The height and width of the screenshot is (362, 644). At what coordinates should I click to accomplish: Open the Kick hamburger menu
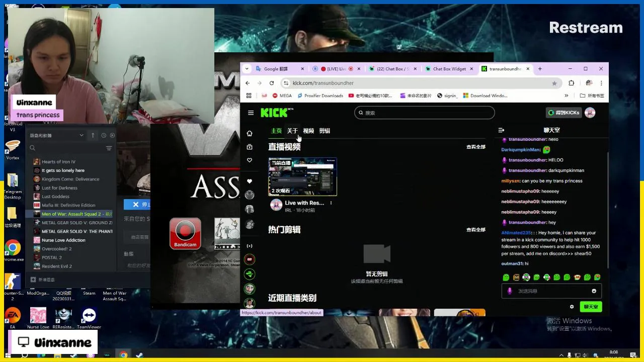click(x=251, y=113)
